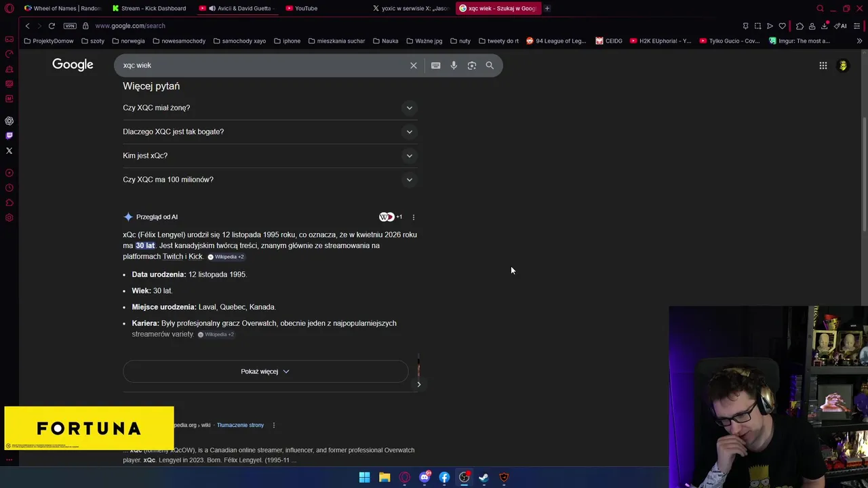Expand question 'Czy XQC ma 100 milionów?'
Image resolution: width=868 pixels, height=488 pixels.
coord(269,180)
